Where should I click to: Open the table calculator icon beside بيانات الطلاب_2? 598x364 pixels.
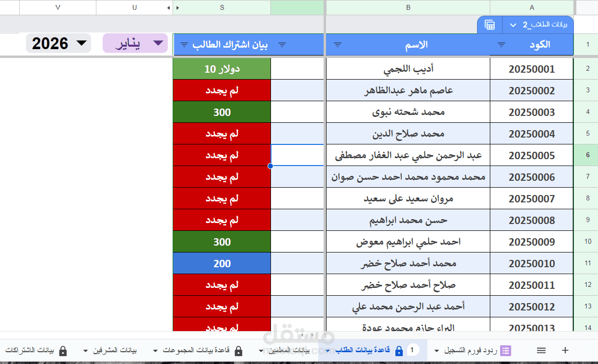tap(490, 25)
